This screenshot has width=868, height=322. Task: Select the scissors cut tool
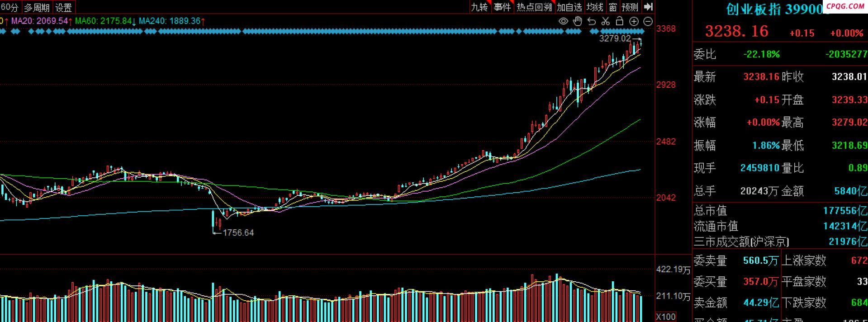click(x=606, y=21)
